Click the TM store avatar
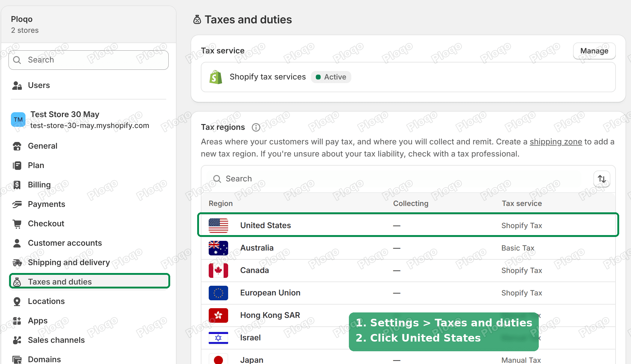 click(18, 120)
